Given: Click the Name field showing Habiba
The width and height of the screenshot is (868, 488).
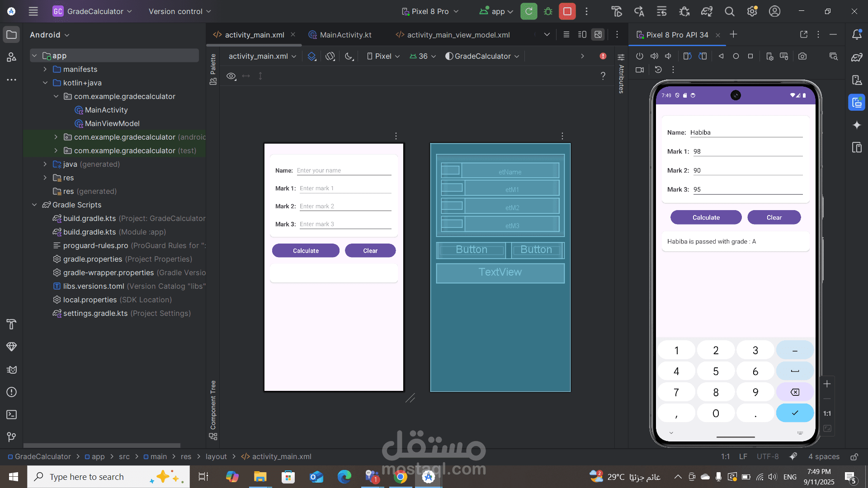Looking at the screenshot, I should click(x=746, y=132).
